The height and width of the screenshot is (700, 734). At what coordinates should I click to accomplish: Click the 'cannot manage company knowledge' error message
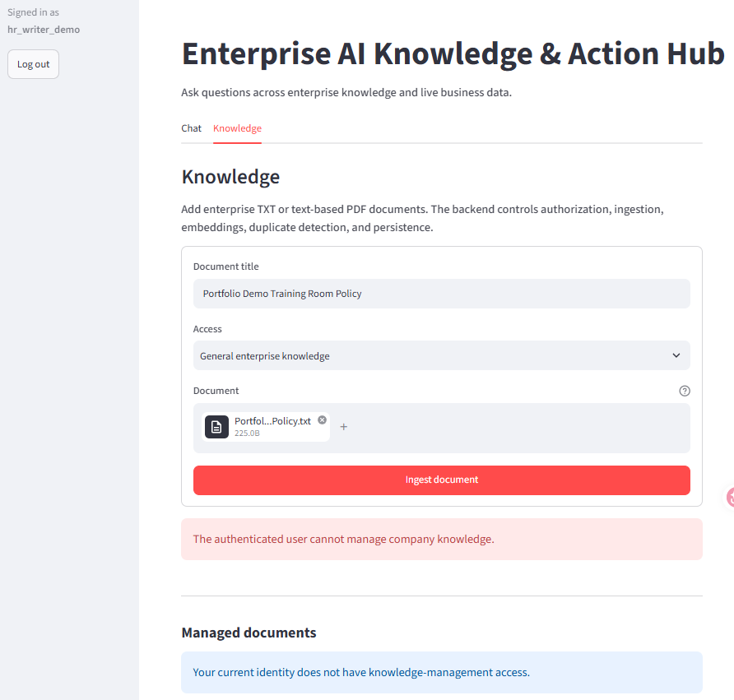[x=441, y=539]
